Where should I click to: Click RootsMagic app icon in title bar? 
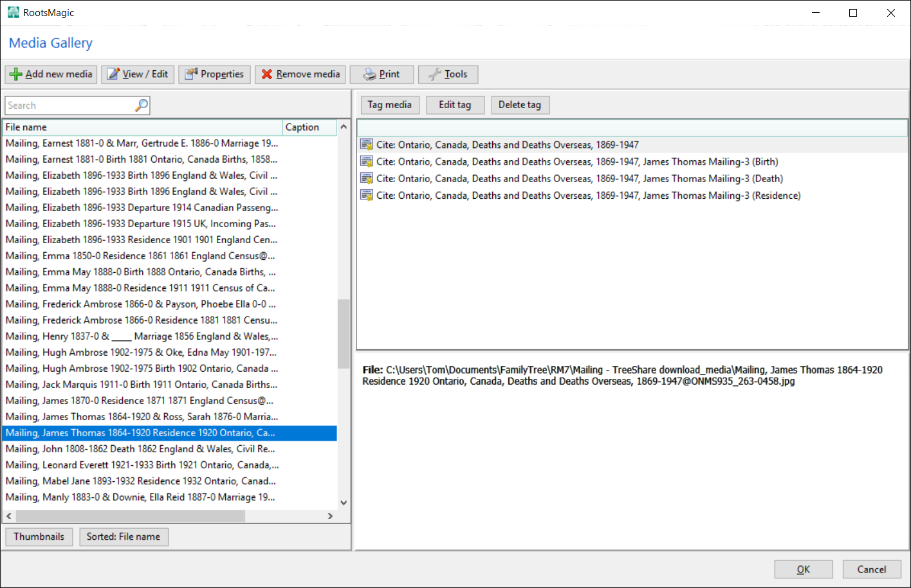[x=13, y=12]
